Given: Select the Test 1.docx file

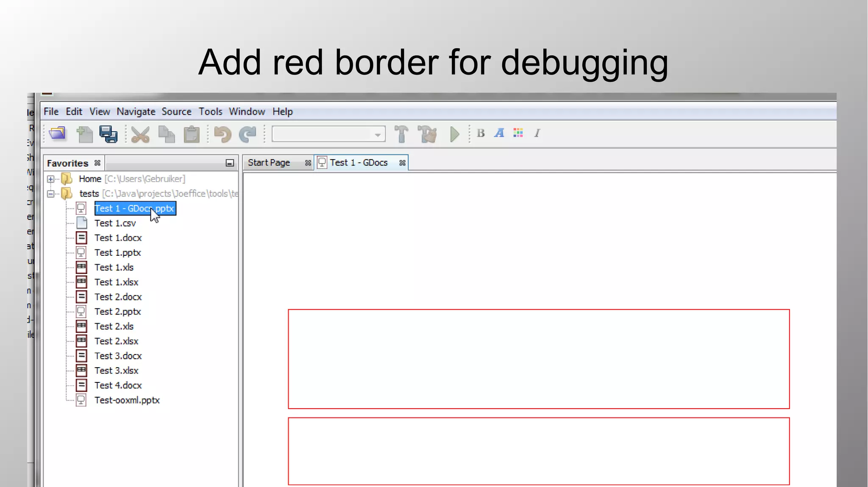Looking at the screenshot, I should click(x=118, y=238).
